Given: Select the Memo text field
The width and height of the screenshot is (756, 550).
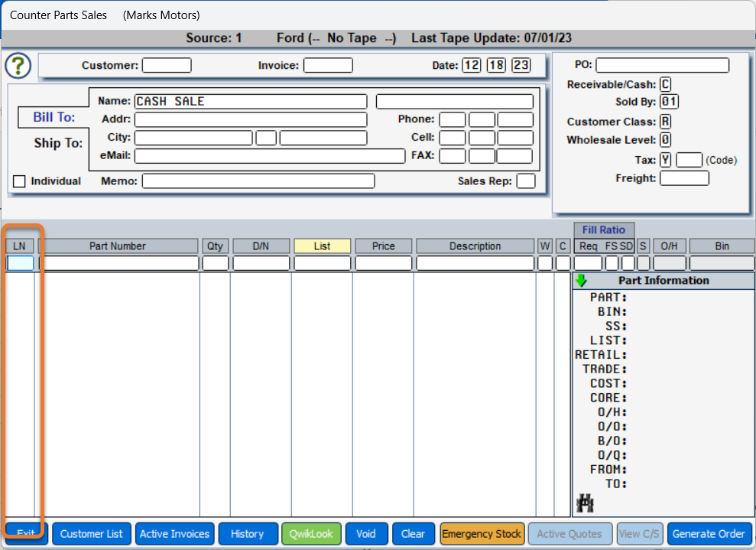Looking at the screenshot, I should click(x=258, y=181).
